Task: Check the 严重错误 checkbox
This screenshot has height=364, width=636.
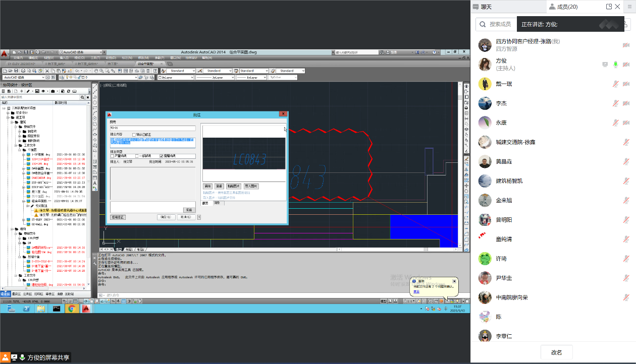Action: pos(112,156)
